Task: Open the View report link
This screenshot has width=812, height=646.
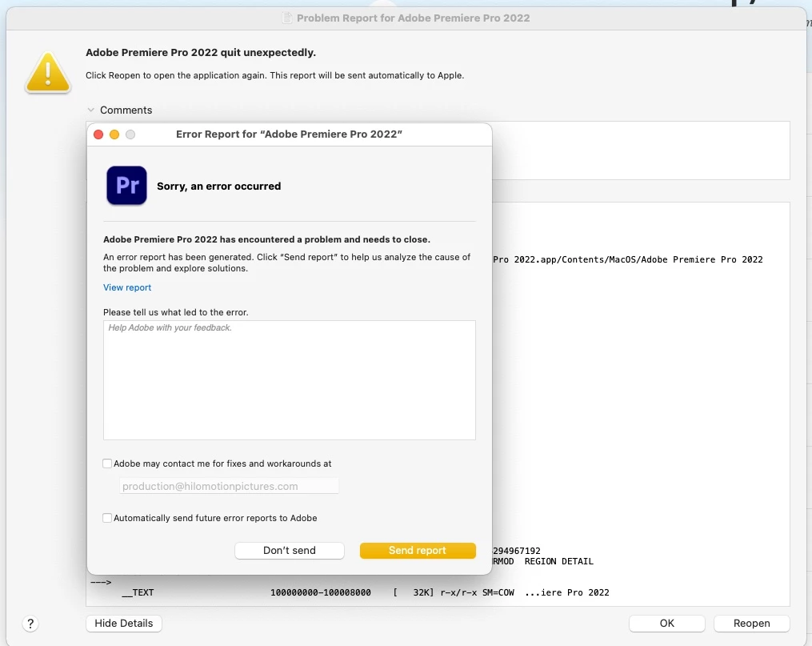Action: tap(127, 287)
